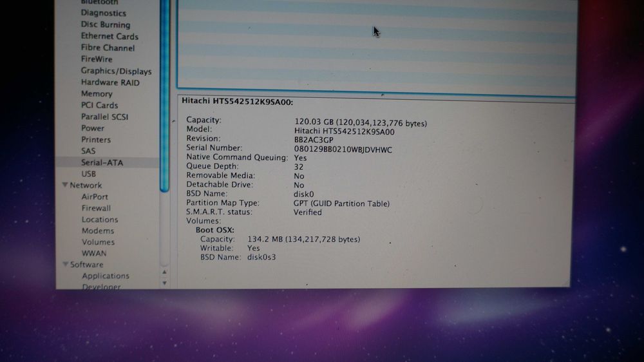The height and width of the screenshot is (362, 644).
Task: Click sidebar scroll up arrow
Action: click(x=164, y=272)
